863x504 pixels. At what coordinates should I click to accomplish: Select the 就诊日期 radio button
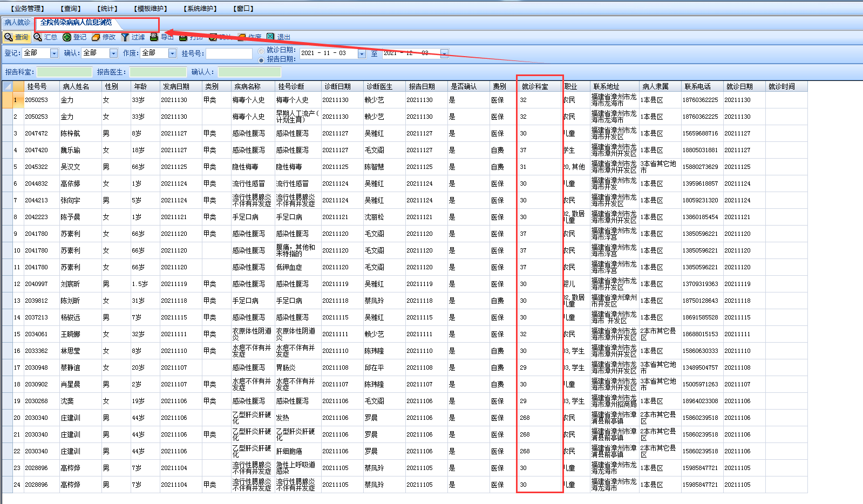pyautogui.click(x=261, y=51)
